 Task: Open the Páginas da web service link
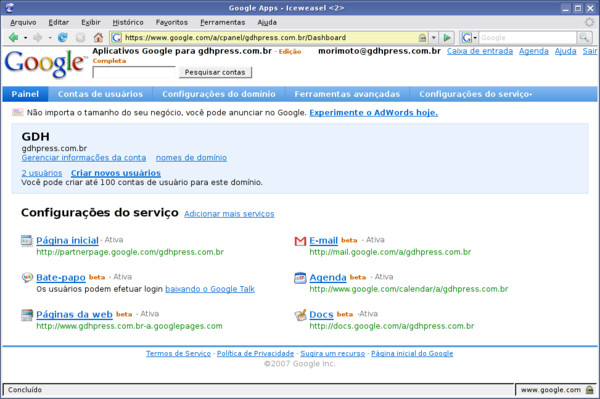tap(74, 314)
